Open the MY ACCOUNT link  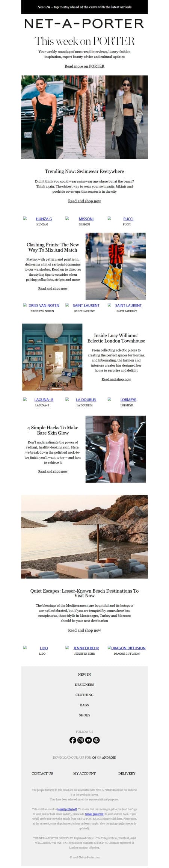pos(84,773)
